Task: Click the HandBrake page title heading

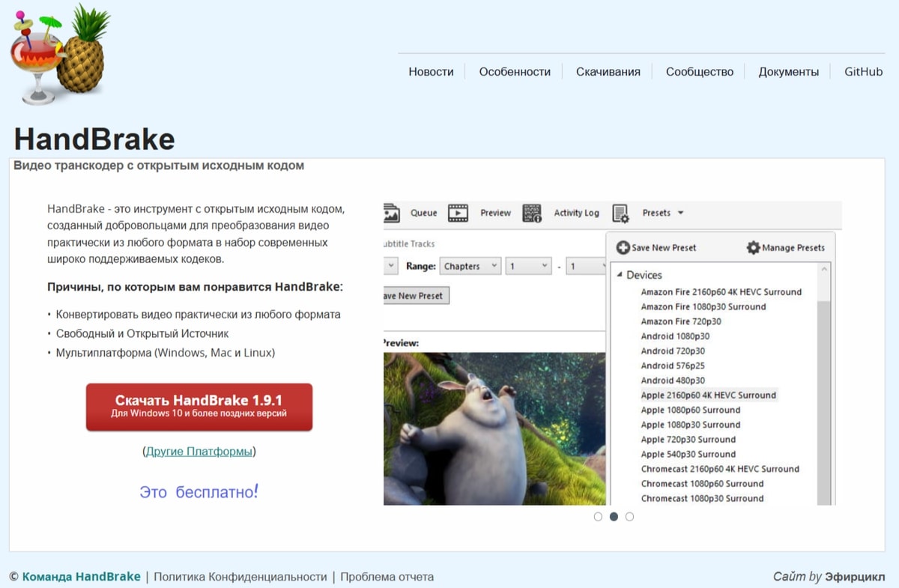Action: (x=94, y=139)
